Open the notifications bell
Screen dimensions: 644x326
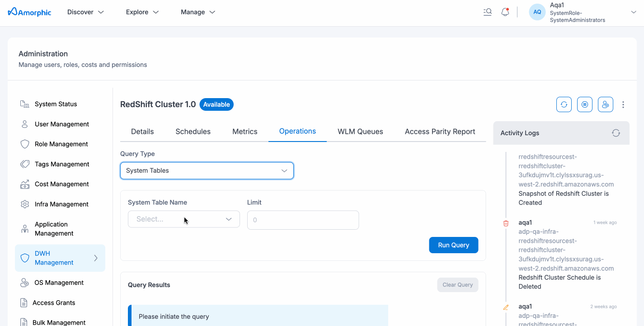click(505, 12)
